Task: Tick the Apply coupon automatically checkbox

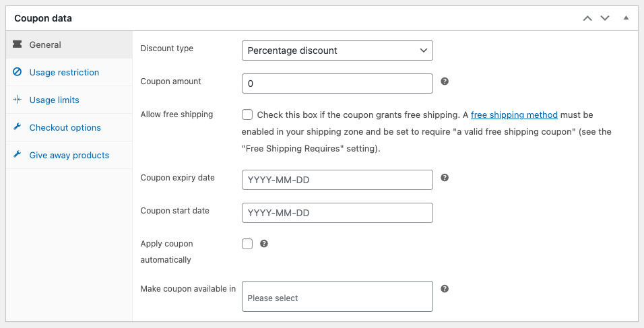Action: 247,244
